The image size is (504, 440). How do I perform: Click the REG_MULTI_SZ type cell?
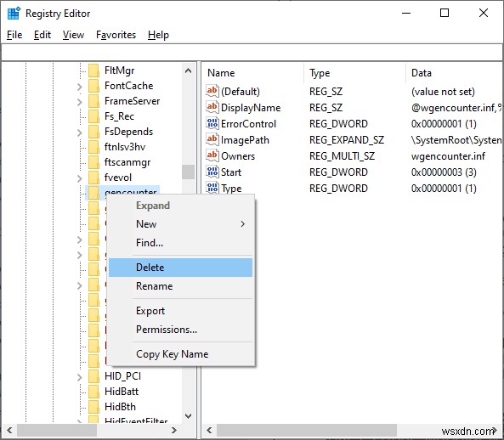pyautogui.click(x=342, y=156)
